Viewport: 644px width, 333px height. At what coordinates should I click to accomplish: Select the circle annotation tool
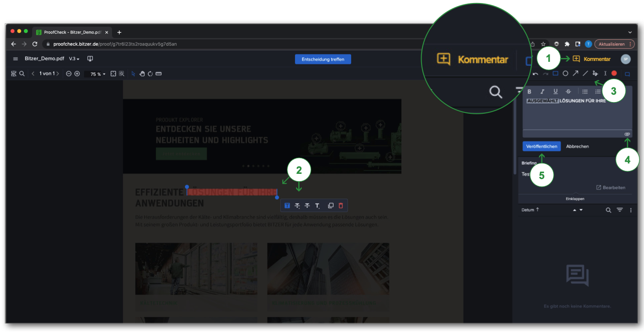click(565, 74)
